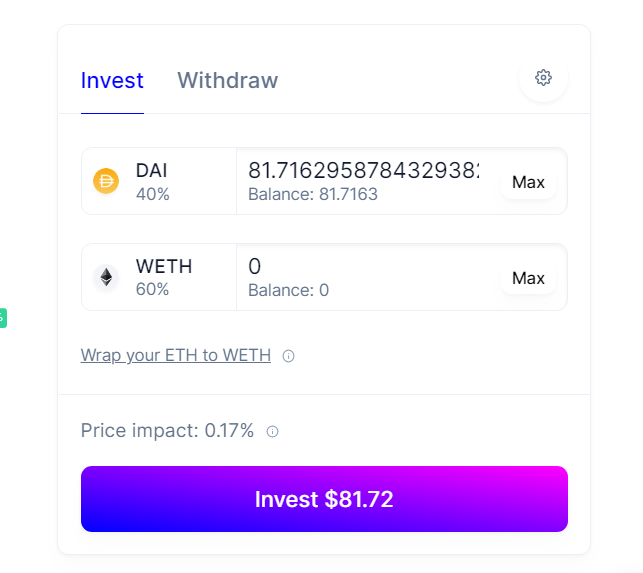Switch to the Withdraw tab
Image resolution: width=643 pixels, height=573 pixels.
pyautogui.click(x=227, y=80)
